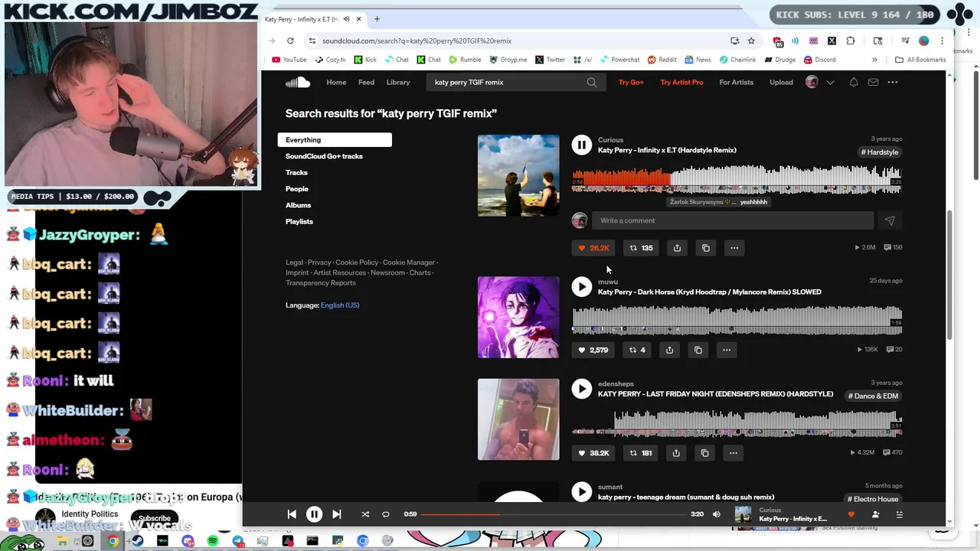Open For Artists page
Image resolution: width=980 pixels, height=551 pixels.
tap(736, 82)
